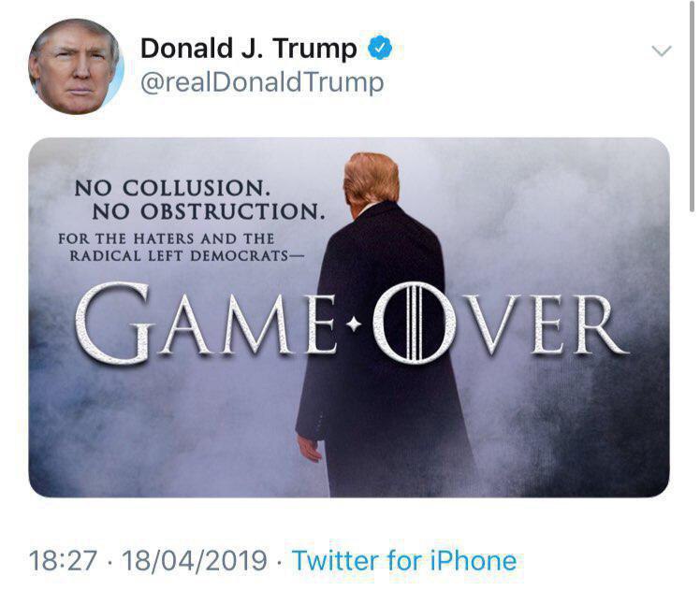Image resolution: width=700 pixels, height=605 pixels.
Task: Click the diamond separator between GAME and OVER
Action: pos(355,324)
